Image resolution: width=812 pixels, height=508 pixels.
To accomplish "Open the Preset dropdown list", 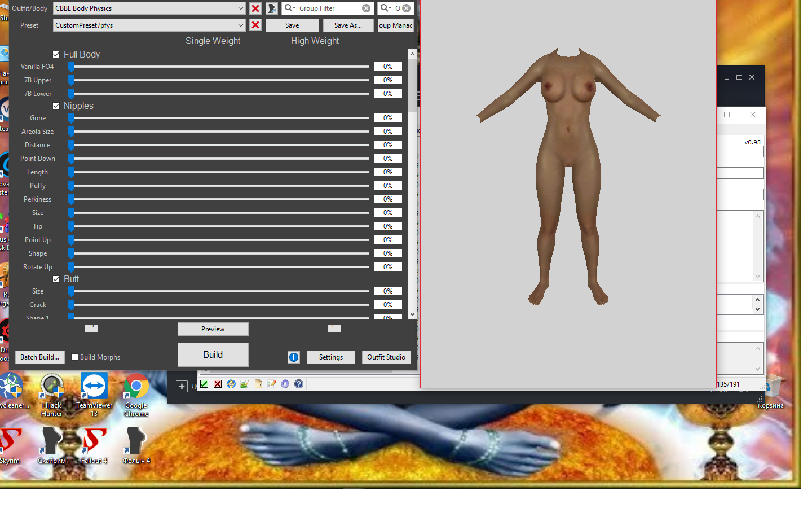I will coord(241,25).
